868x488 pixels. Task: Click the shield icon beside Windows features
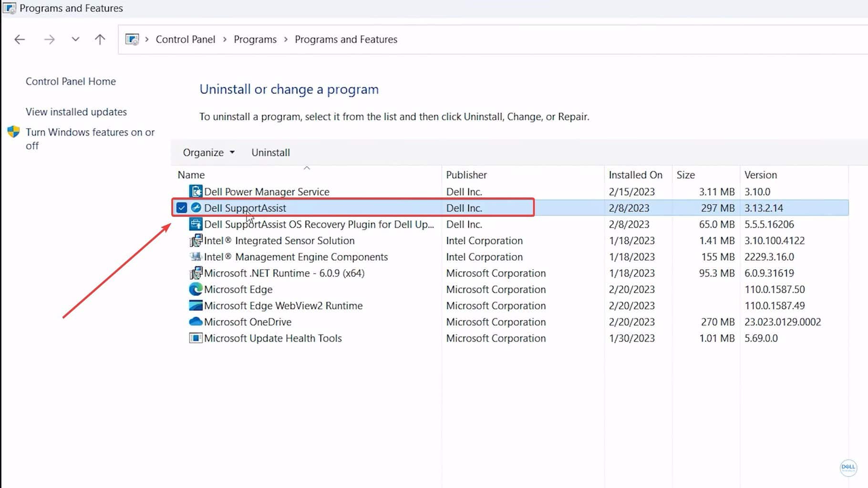tap(13, 132)
